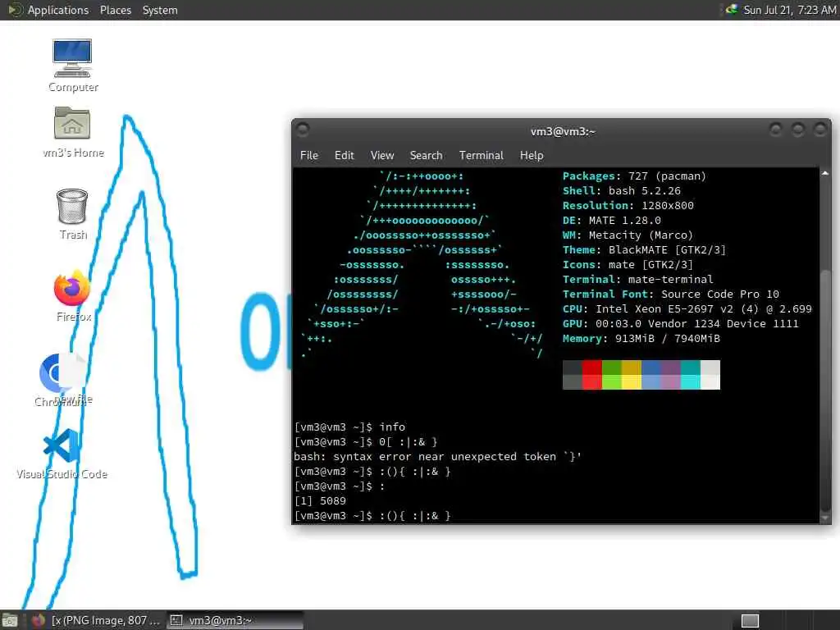Click the bash syntax error line
This screenshot has width=840, height=630.
point(438,456)
